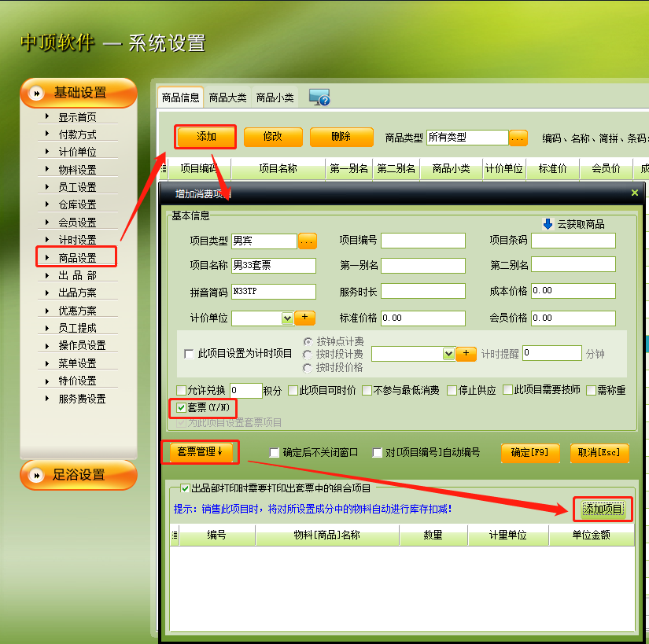Screen dimensions: 649x644
Task: Open 显示首页 in sidebar
Action: tap(77, 117)
